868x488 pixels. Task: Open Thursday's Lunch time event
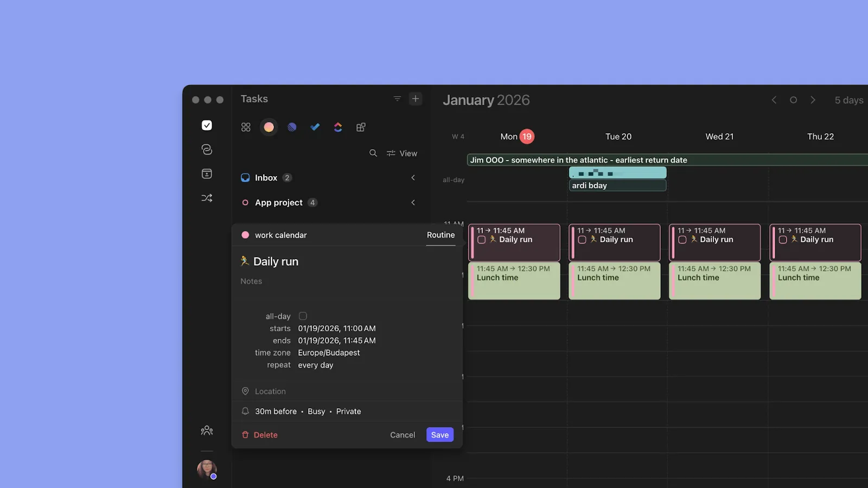tap(815, 281)
